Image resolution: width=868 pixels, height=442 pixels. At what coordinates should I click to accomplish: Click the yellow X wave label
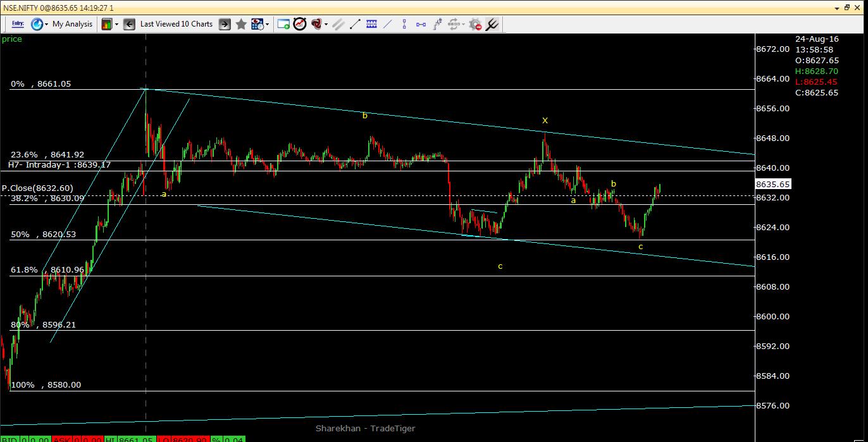click(x=545, y=120)
